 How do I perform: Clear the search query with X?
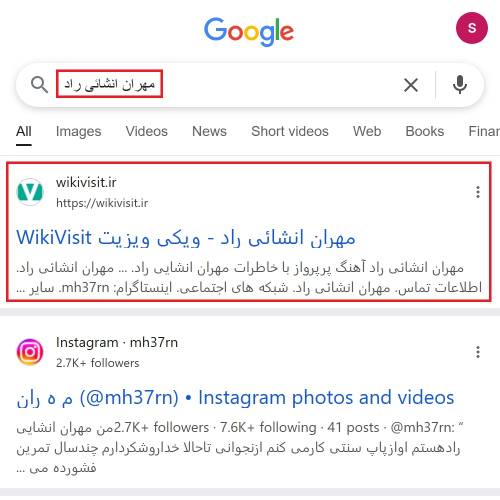click(x=411, y=85)
